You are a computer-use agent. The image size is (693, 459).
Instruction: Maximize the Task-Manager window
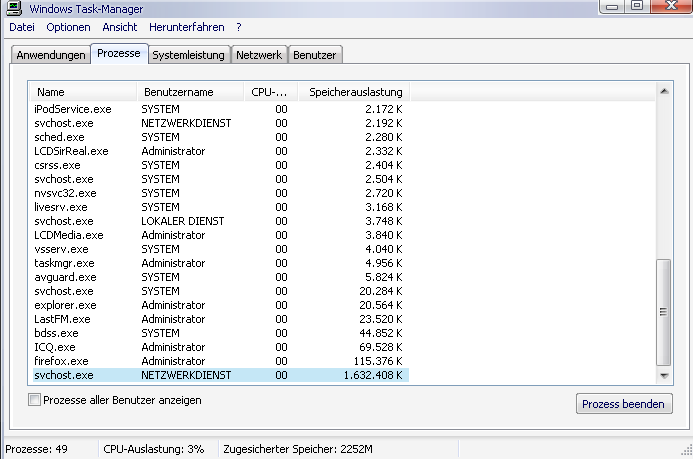click(637, 6)
